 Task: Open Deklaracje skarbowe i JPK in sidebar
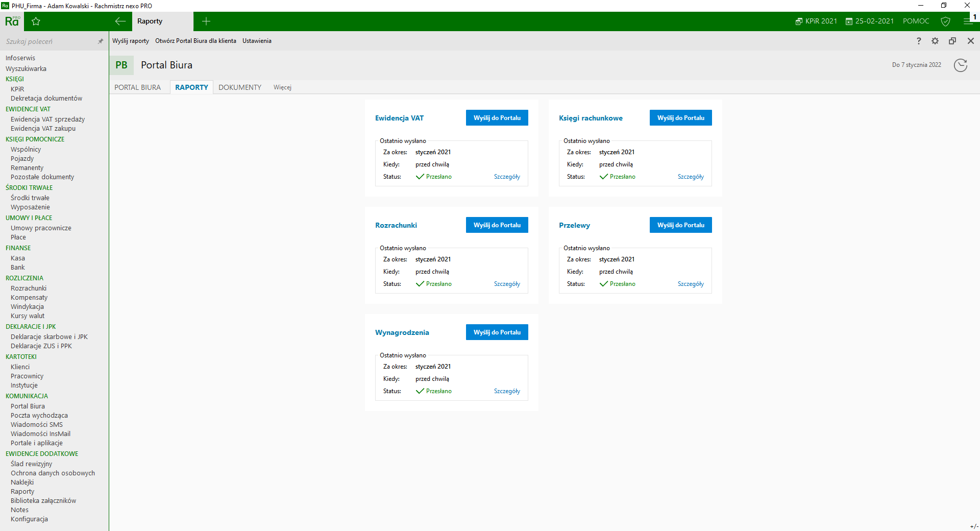pyautogui.click(x=49, y=337)
